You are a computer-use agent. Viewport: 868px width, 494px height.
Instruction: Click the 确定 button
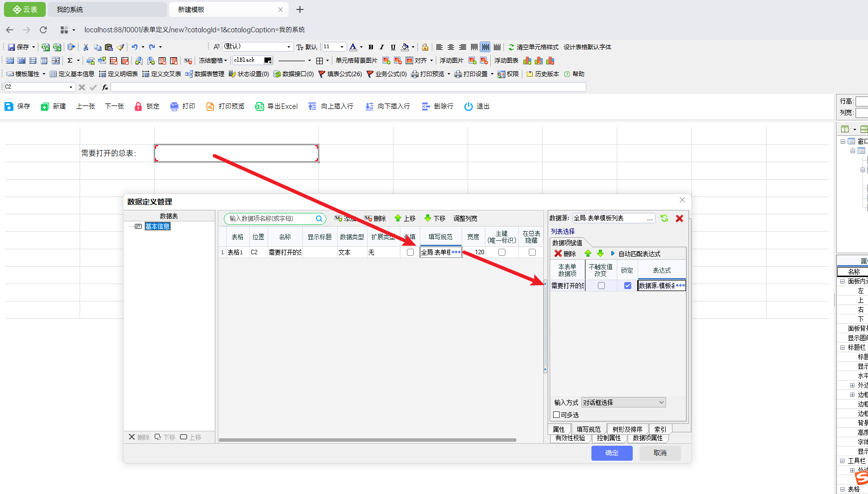612,453
